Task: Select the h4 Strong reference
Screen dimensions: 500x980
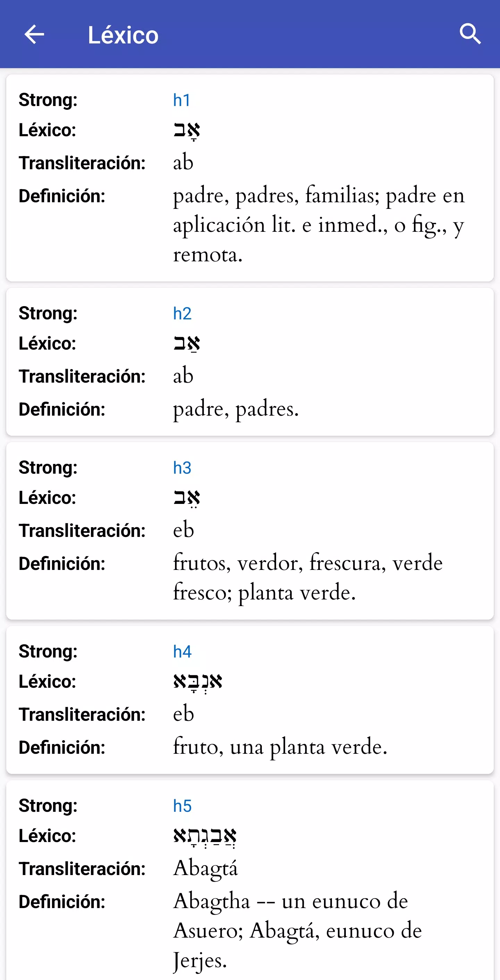Action: (x=182, y=651)
